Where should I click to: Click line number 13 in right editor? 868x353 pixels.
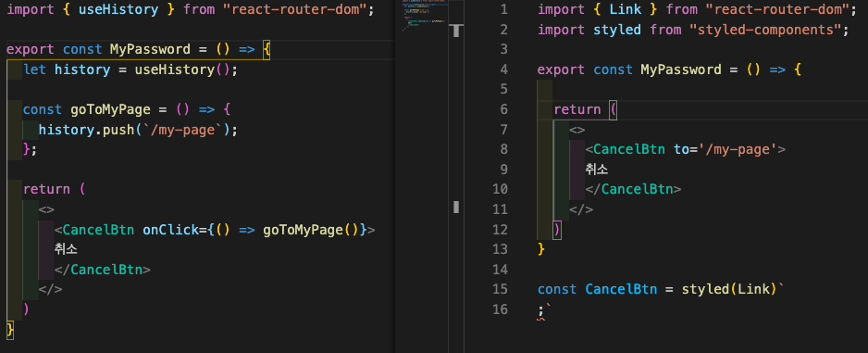[500, 249]
